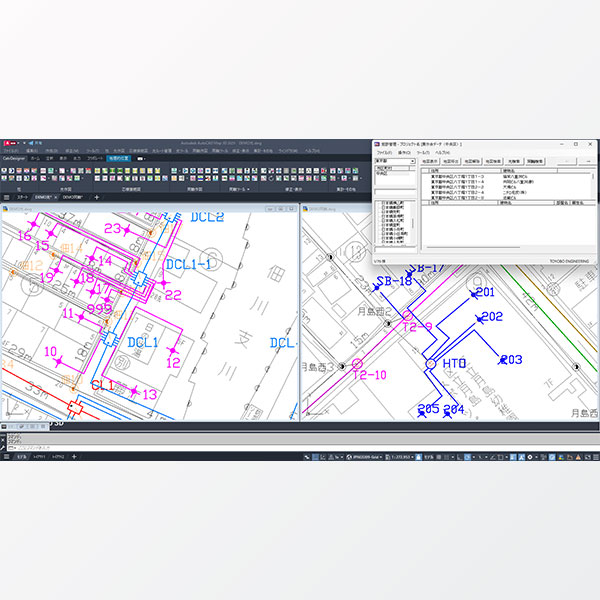
Task: Open the ファイル(F) menu in the dialog window
Action: click(384, 152)
